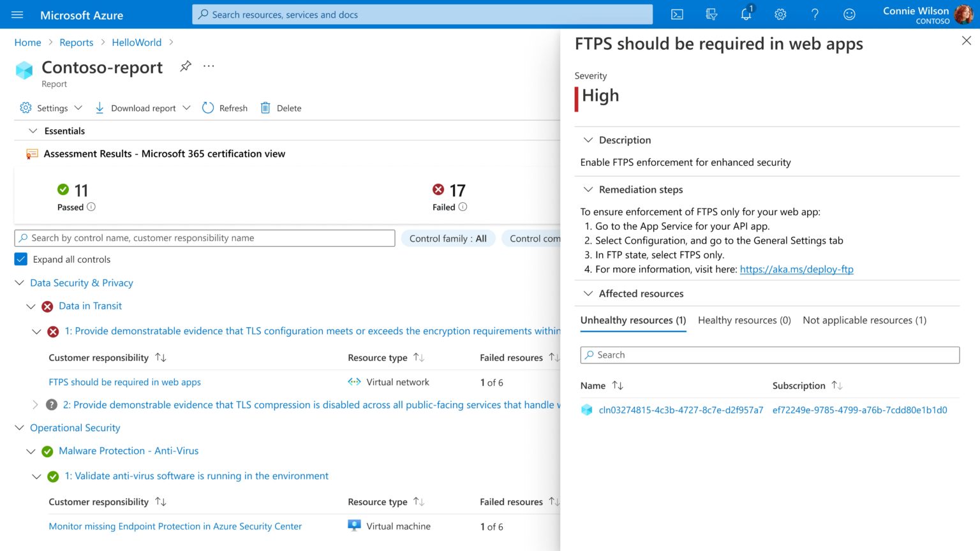The image size is (980, 551).
Task: Expand the TLS compression control item
Action: [x=36, y=404]
